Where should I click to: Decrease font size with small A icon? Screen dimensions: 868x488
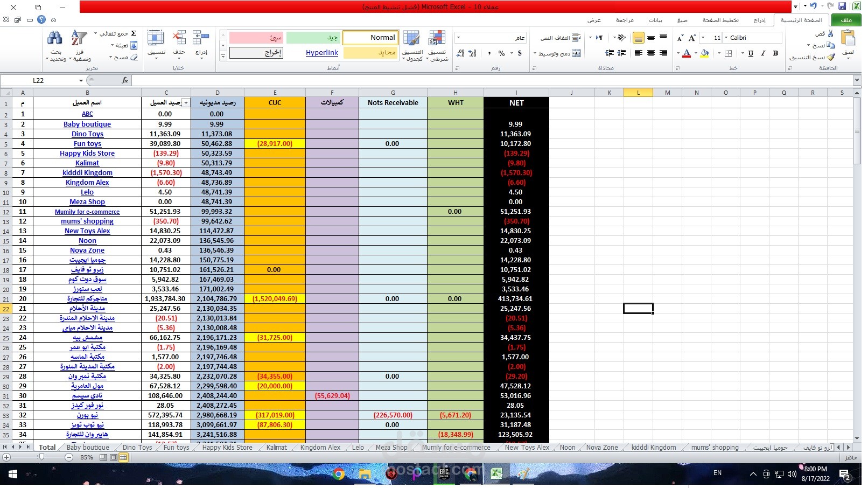[680, 38]
